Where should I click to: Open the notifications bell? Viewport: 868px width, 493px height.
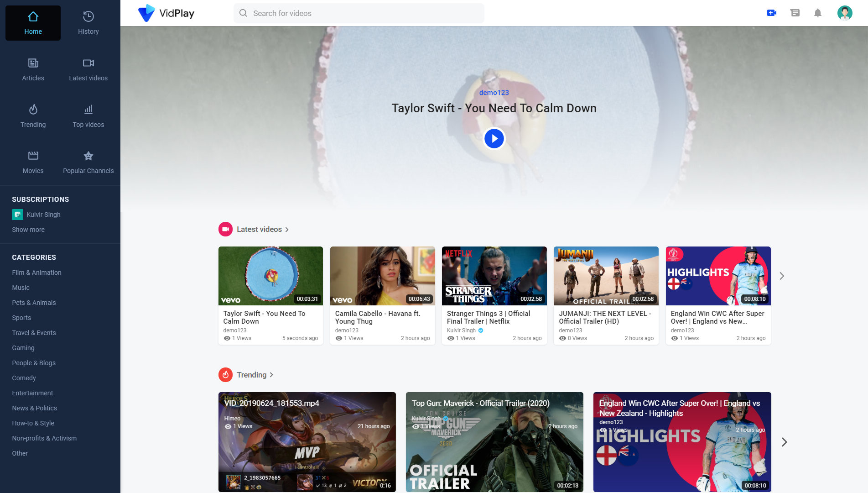pos(818,13)
